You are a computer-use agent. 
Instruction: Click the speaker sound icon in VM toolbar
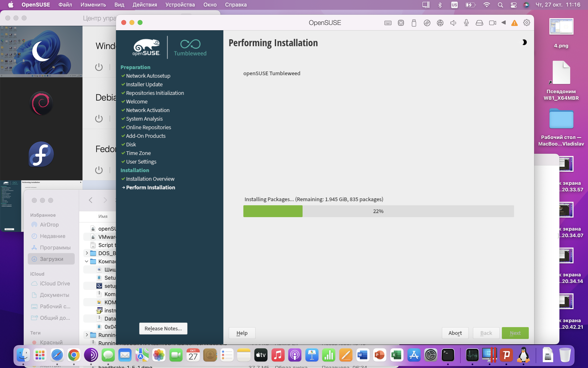(x=453, y=23)
